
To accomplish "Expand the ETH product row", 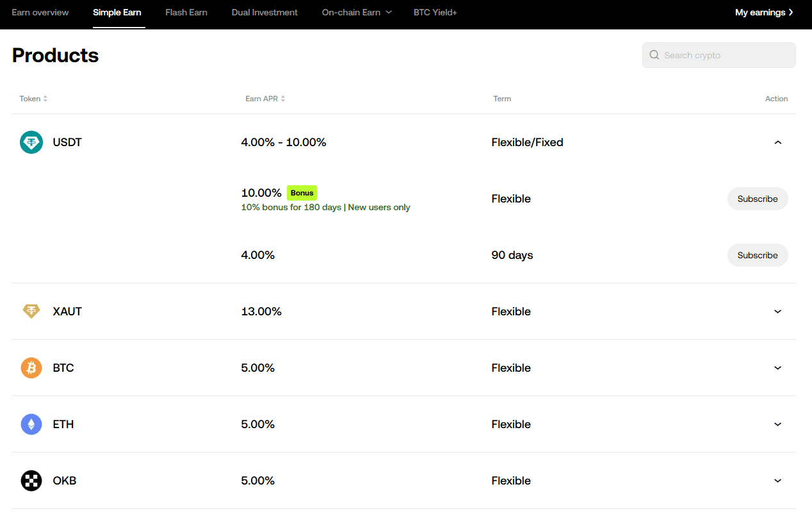I will click(x=778, y=424).
